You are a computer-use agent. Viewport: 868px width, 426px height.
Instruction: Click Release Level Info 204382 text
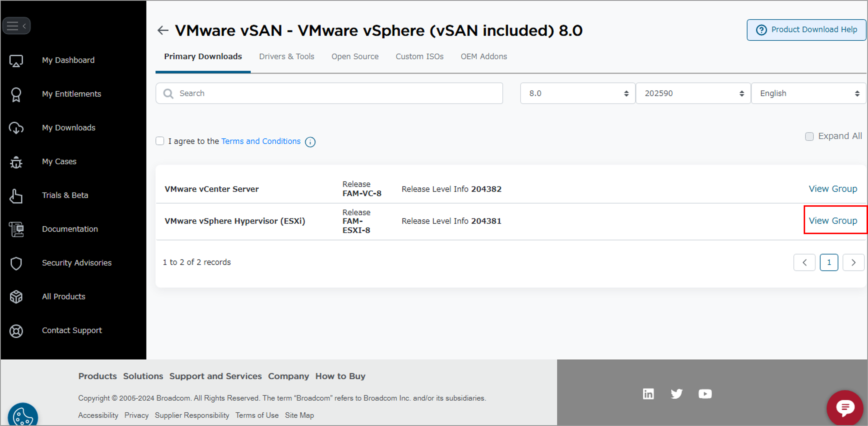tap(452, 189)
